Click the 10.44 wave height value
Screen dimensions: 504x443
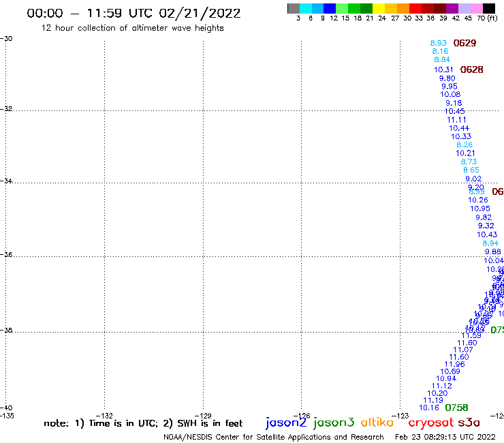click(x=459, y=128)
